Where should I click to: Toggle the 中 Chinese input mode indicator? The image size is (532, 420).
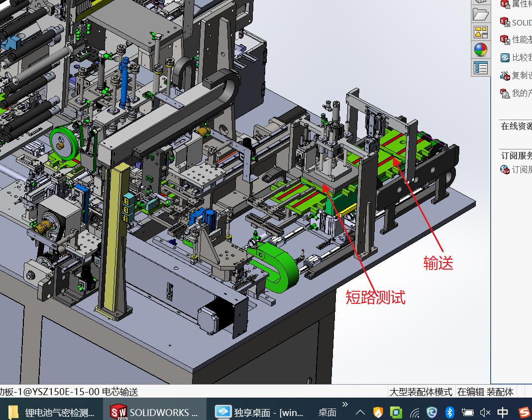(503, 413)
